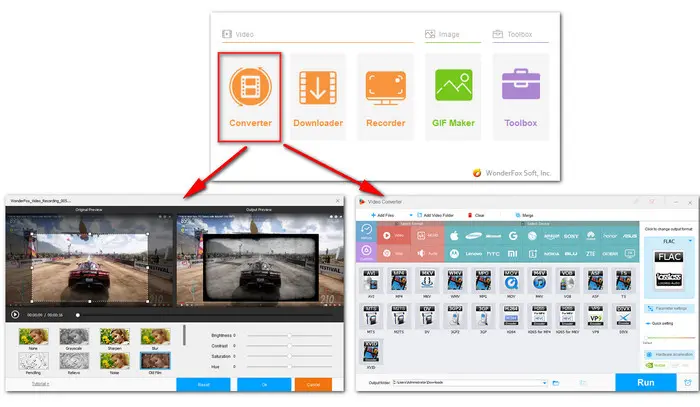The height and width of the screenshot is (407, 700).
Task: Click the blue Run button
Action: [x=646, y=382]
